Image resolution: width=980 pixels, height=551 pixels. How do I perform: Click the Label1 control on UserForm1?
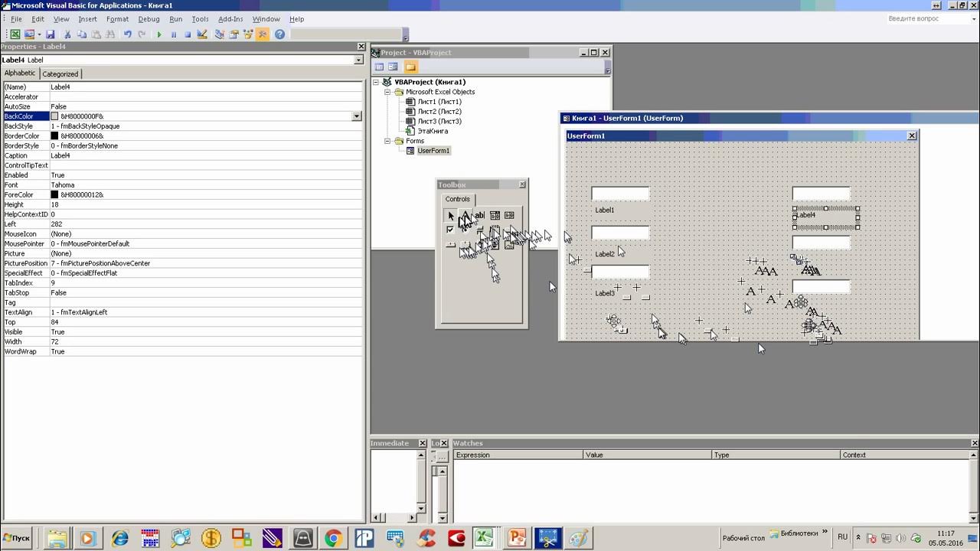click(x=605, y=210)
